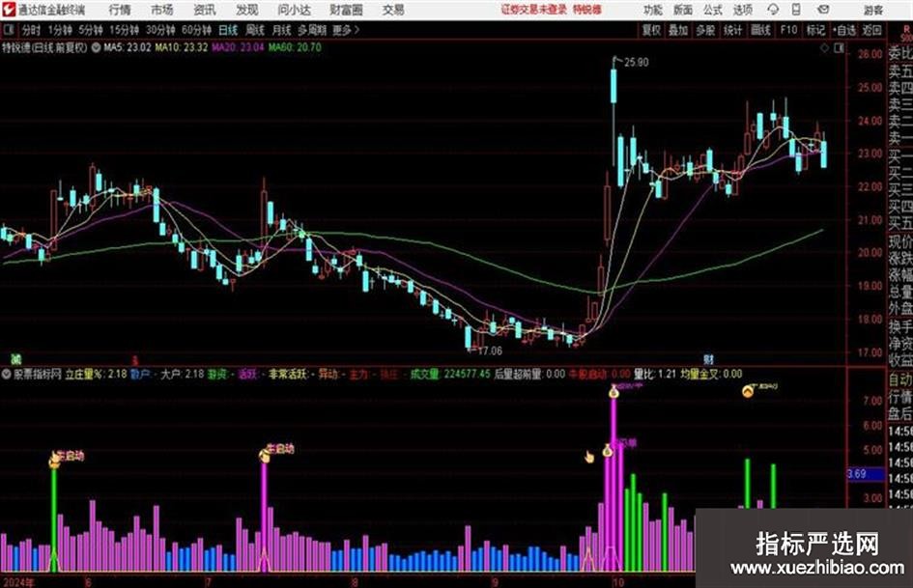
Task: Click the 画线 toolbar button
Action: 760,30
